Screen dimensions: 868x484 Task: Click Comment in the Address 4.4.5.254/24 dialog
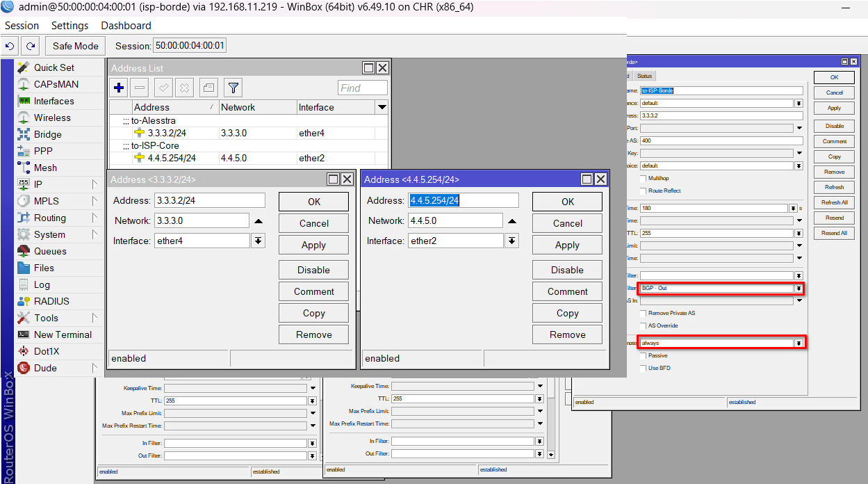567,291
